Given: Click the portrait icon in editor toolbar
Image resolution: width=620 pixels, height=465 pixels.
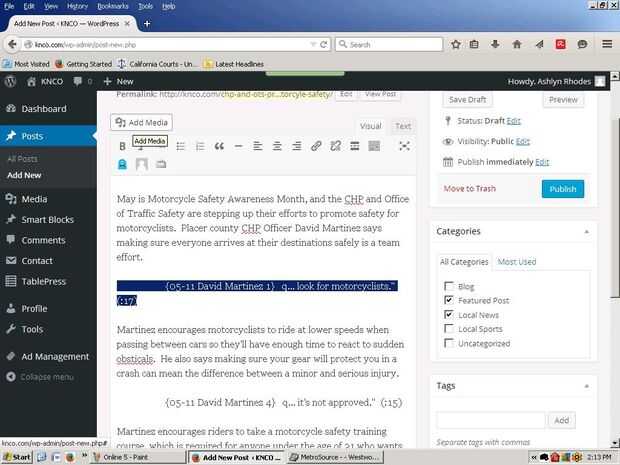Looking at the screenshot, I should pyautogui.click(x=142, y=164).
